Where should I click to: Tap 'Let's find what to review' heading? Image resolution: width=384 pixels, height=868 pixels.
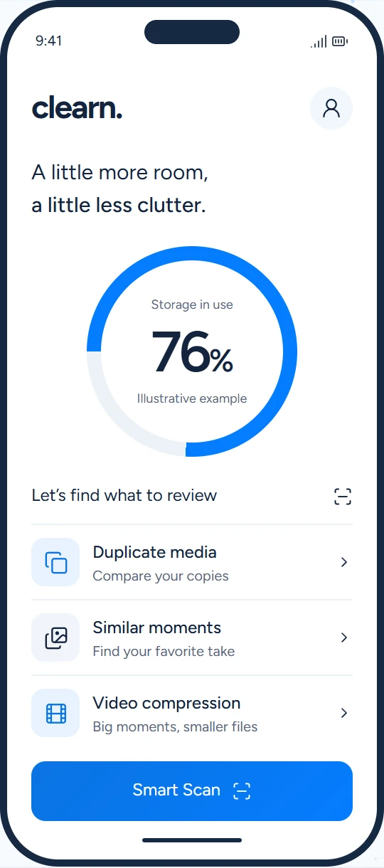coord(124,495)
